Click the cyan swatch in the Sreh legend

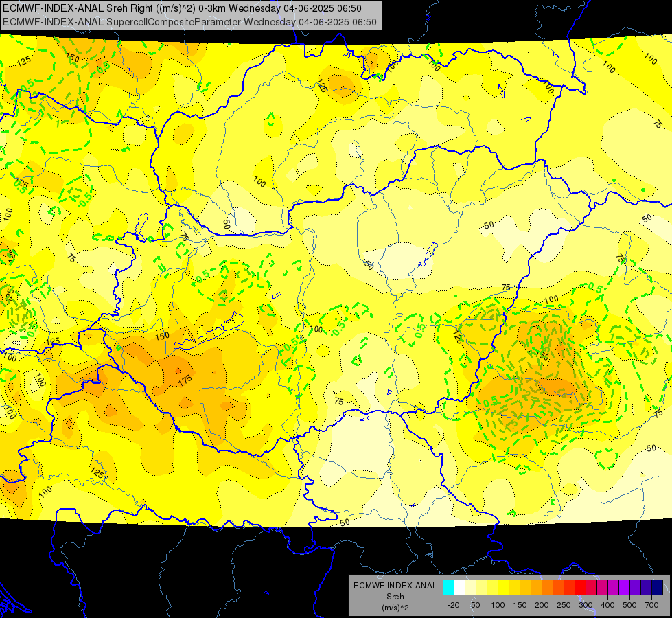pyautogui.click(x=448, y=587)
